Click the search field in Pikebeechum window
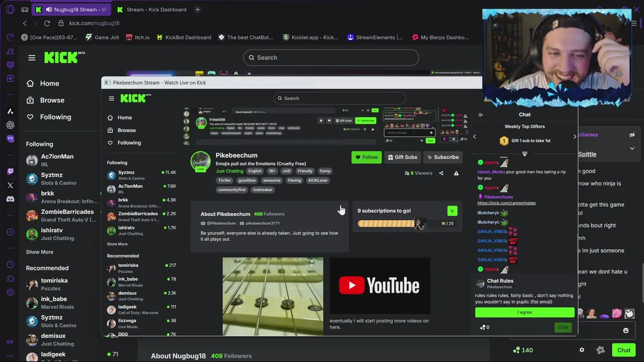Screen dimensions: 644x362 coord(340,98)
